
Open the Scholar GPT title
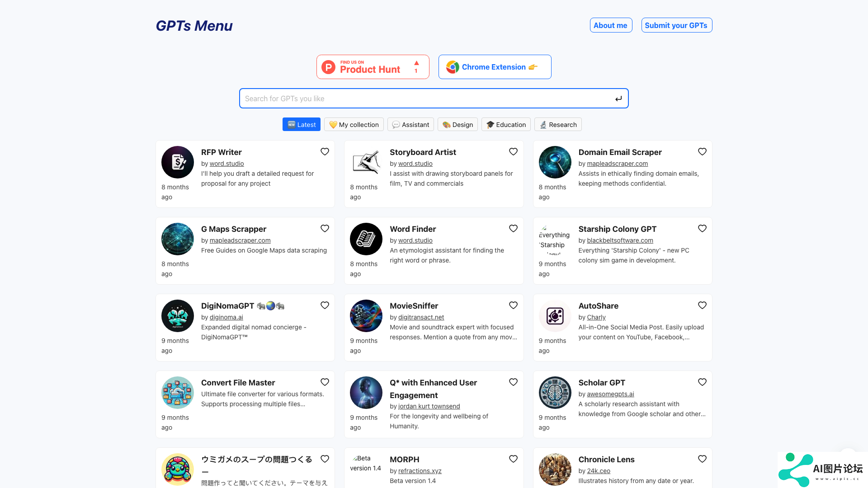(602, 383)
